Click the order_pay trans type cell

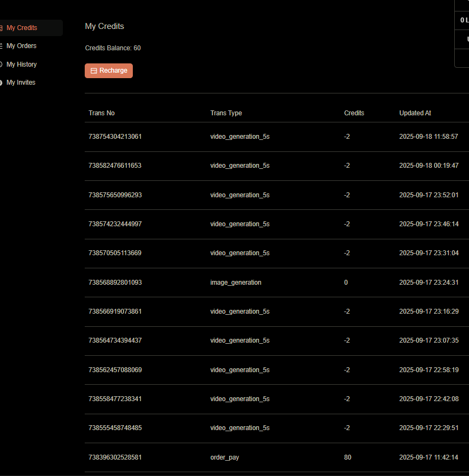click(225, 457)
